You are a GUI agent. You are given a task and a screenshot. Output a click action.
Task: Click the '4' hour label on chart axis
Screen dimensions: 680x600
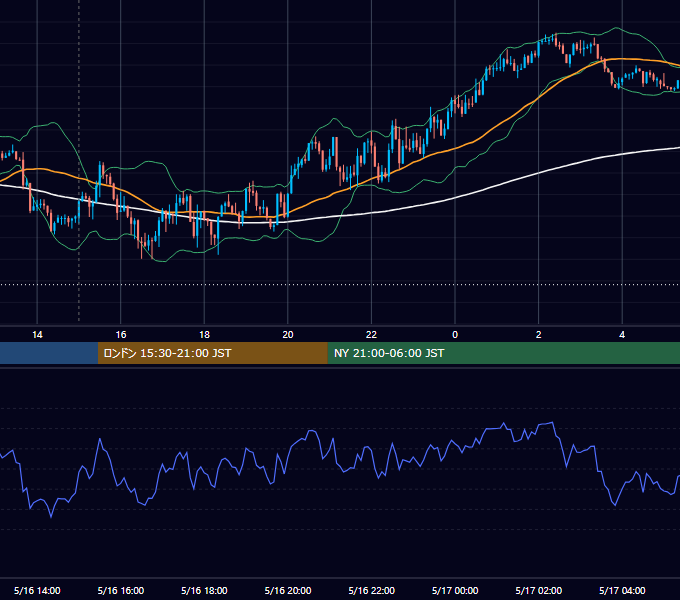622,335
